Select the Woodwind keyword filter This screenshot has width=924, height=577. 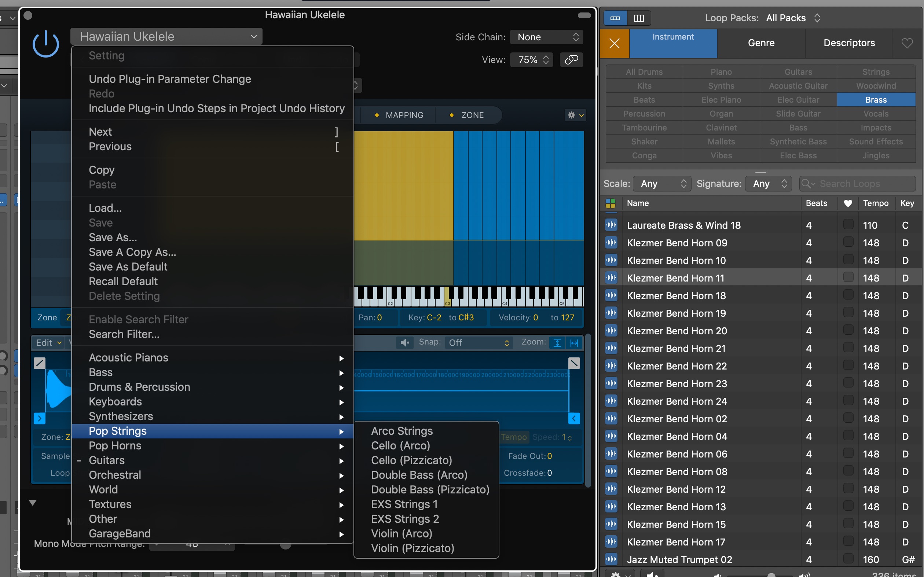tap(876, 85)
